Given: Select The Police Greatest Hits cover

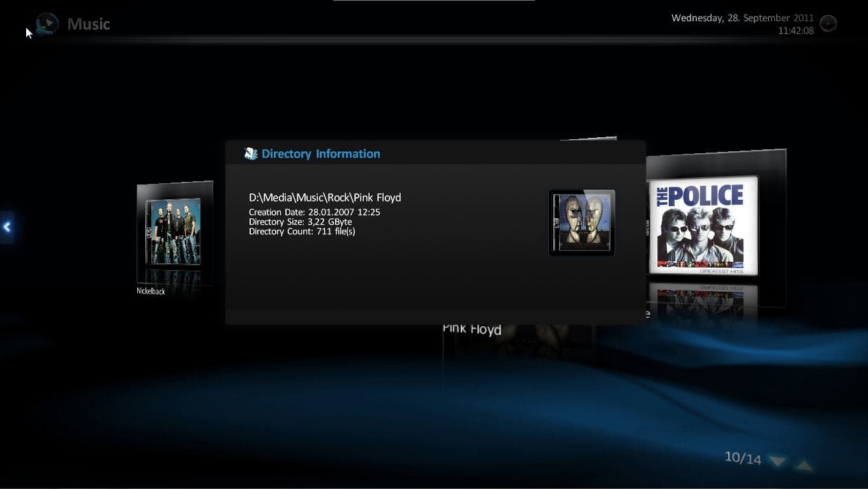Looking at the screenshot, I should click(x=703, y=226).
